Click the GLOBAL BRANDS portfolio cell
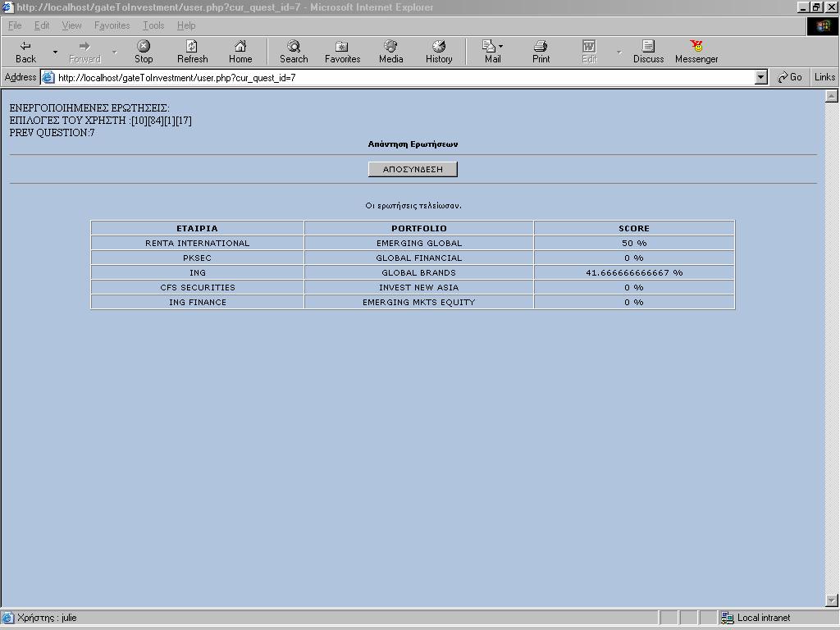Image resolution: width=840 pixels, height=630 pixels. (419, 272)
